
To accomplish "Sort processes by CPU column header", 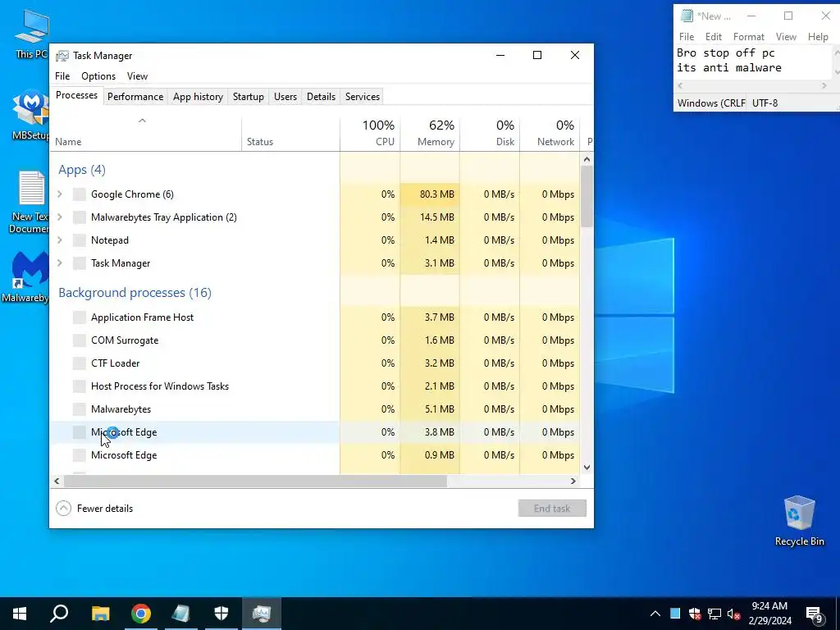I will tap(370, 134).
